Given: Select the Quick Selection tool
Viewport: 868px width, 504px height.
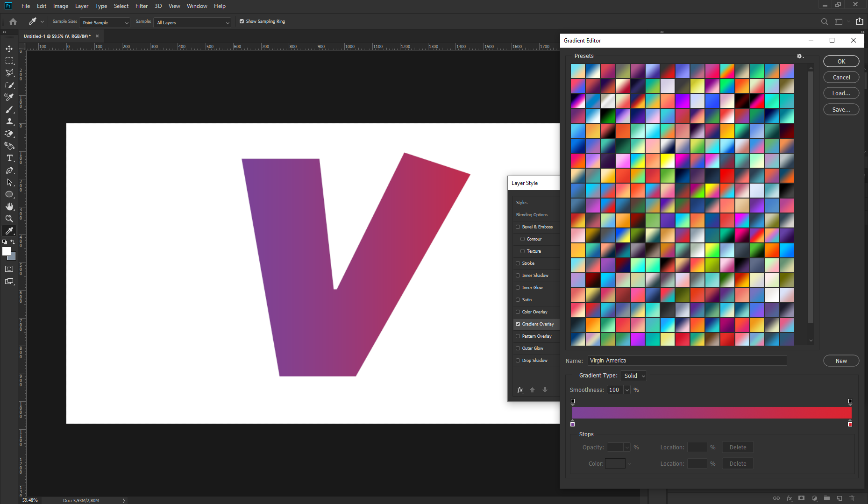Looking at the screenshot, I should (9, 85).
